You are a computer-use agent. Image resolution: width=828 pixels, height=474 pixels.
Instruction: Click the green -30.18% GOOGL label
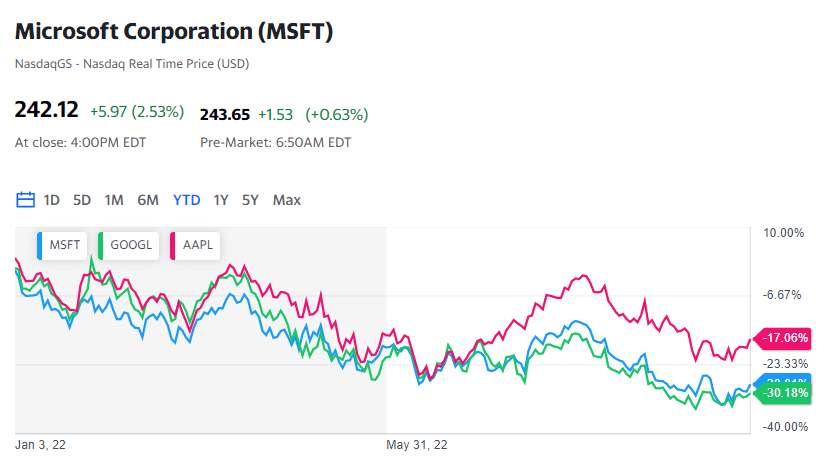(x=783, y=393)
